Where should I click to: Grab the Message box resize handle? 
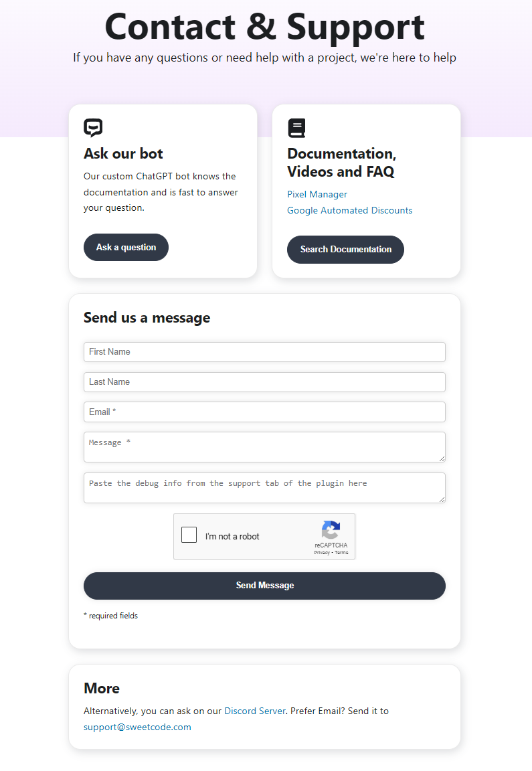click(x=442, y=458)
